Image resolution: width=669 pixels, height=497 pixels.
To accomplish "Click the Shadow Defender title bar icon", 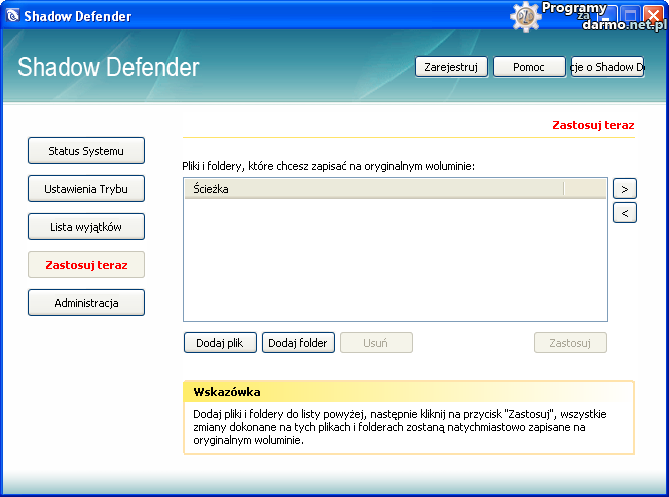I will (x=13, y=16).
